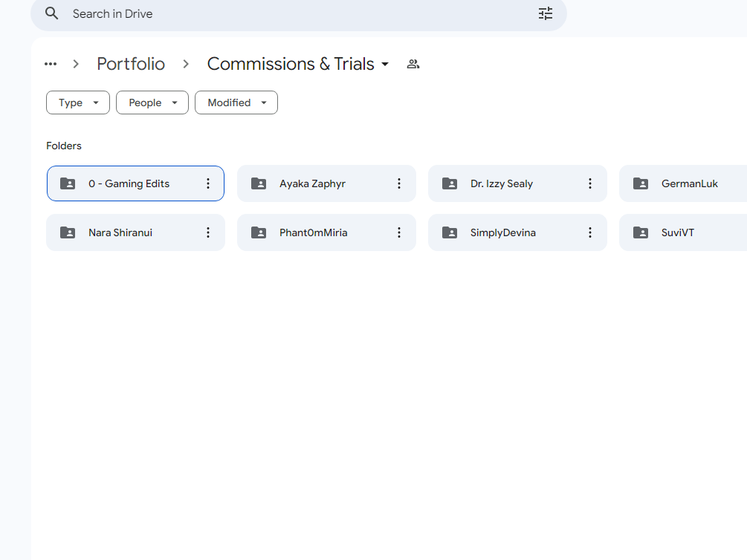This screenshot has height=560, width=747.
Task: Select the Phant0mMiria folder
Action: (x=326, y=232)
